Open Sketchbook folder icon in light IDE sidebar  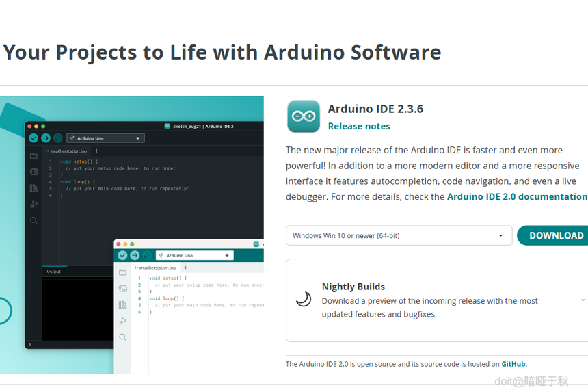pos(122,272)
